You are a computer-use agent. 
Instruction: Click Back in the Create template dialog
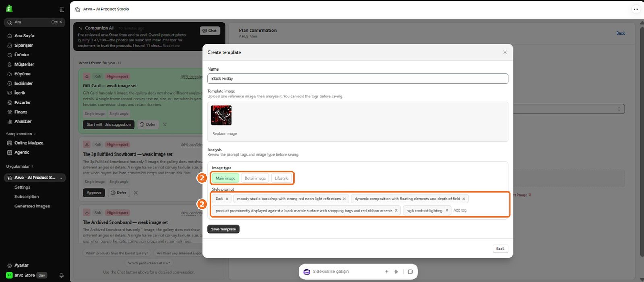click(x=500, y=249)
